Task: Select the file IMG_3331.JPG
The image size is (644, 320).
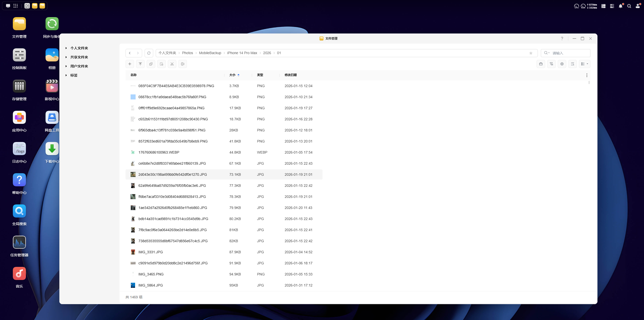Action: click(x=150, y=252)
